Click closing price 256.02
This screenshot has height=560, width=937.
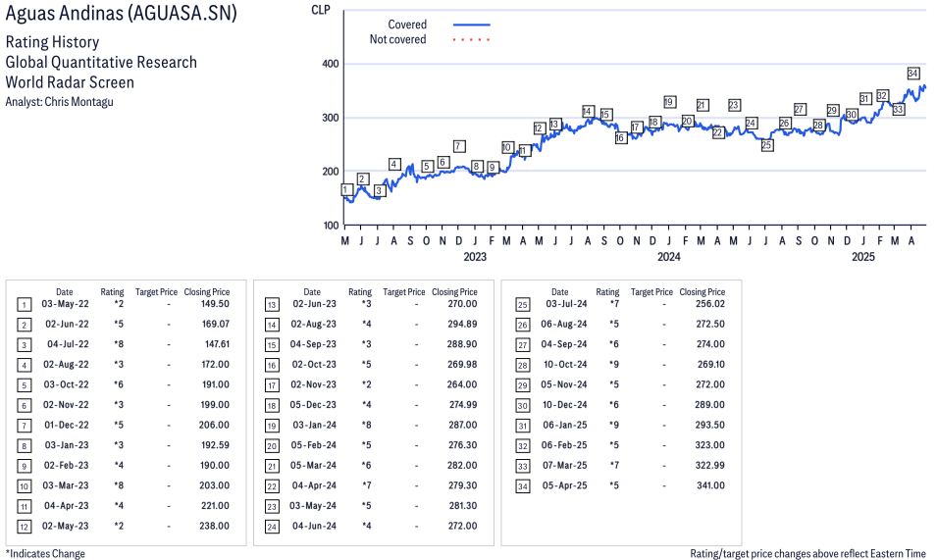pos(710,304)
